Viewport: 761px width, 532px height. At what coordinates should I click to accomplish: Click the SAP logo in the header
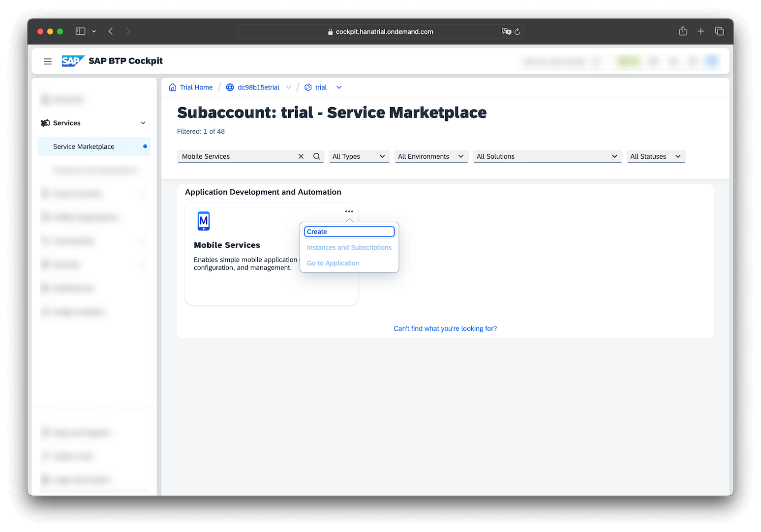click(x=72, y=60)
